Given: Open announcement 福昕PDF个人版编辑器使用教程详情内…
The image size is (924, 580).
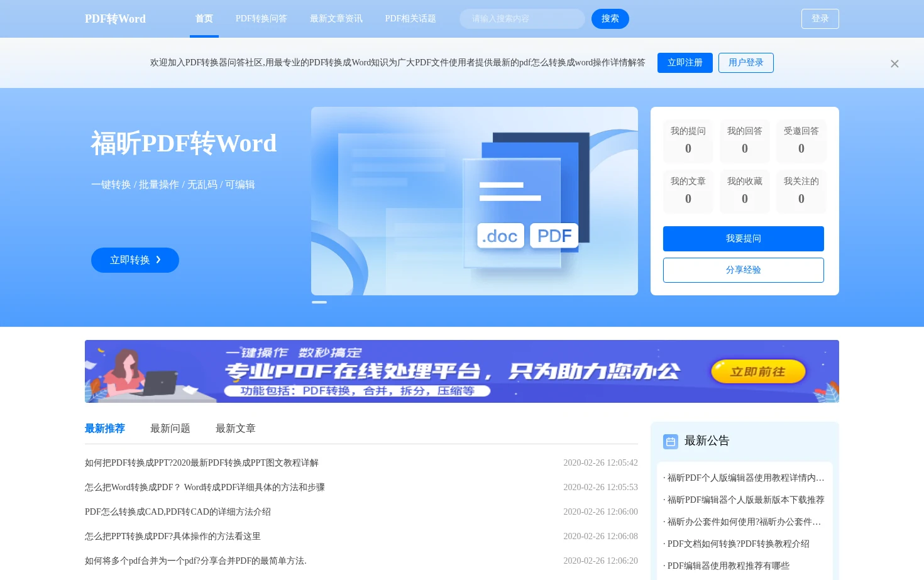Looking at the screenshot, I should click(744, 478).
